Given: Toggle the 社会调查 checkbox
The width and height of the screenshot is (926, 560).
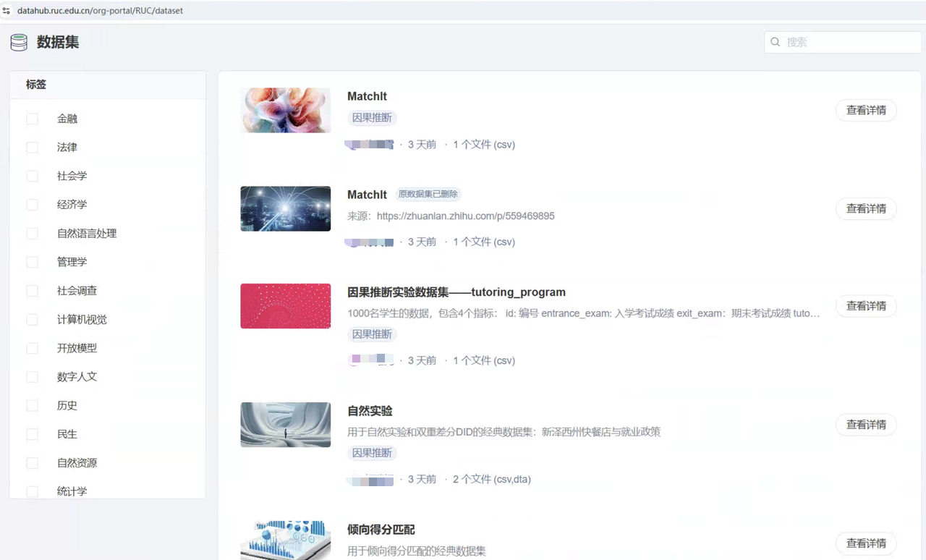Looking at the screenshot, I should 32,291.
